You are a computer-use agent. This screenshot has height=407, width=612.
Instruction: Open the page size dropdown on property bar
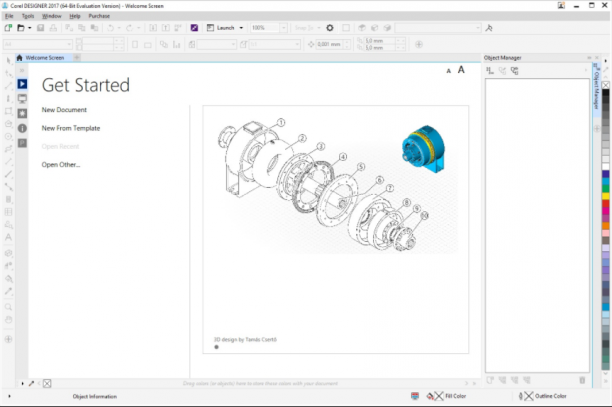click(69, 44)
